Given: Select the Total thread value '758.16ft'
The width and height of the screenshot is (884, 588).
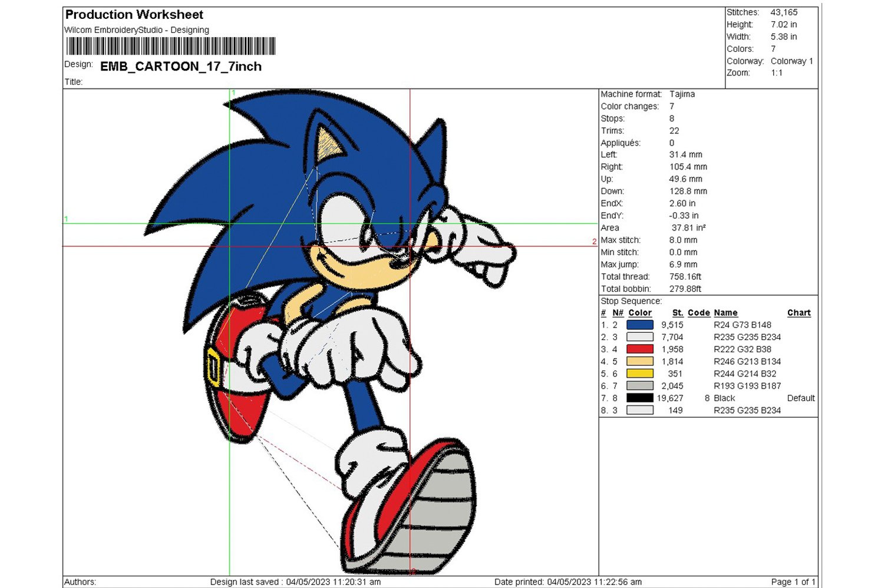Looking at the screenshot, I should tap(685, 277).
